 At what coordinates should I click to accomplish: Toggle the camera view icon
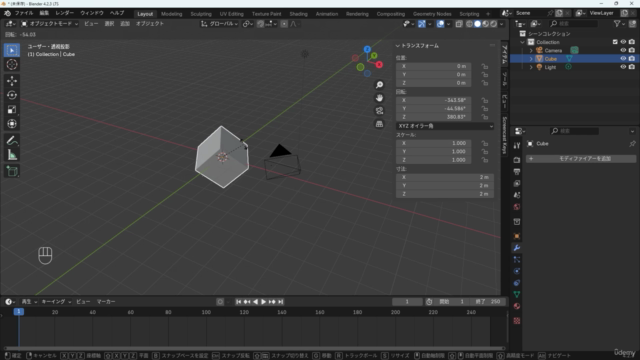pyautogui.click(x=379, y=111)
